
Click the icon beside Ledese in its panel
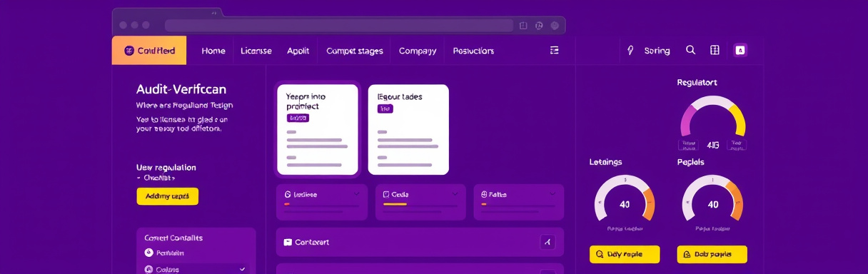(288, 194)
